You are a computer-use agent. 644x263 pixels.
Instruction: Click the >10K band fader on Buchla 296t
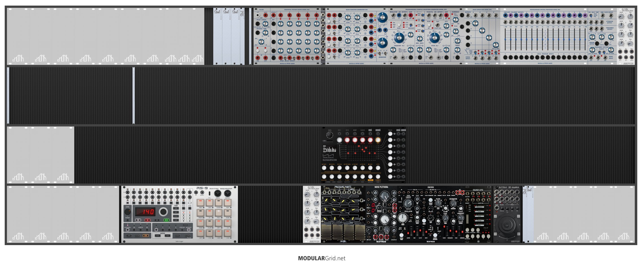pyautogui.click(x=585, y=39)
